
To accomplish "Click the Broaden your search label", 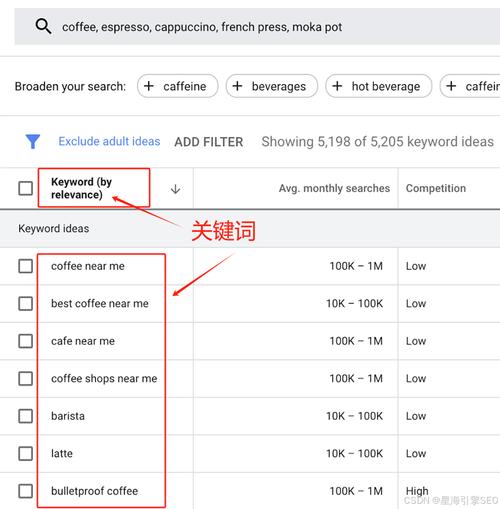I will click(70, 86).
